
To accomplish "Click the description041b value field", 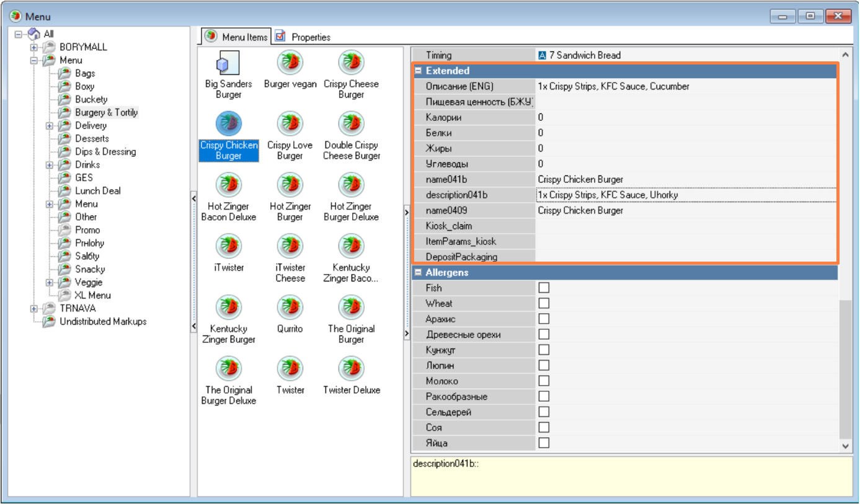I will tap(686, 195).
